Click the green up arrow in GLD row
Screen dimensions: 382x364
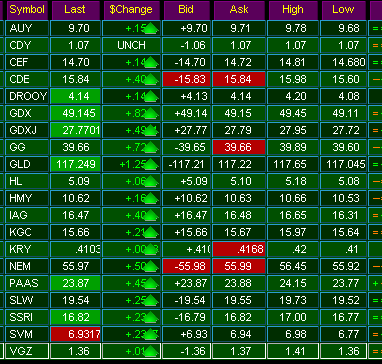(151, 164)
